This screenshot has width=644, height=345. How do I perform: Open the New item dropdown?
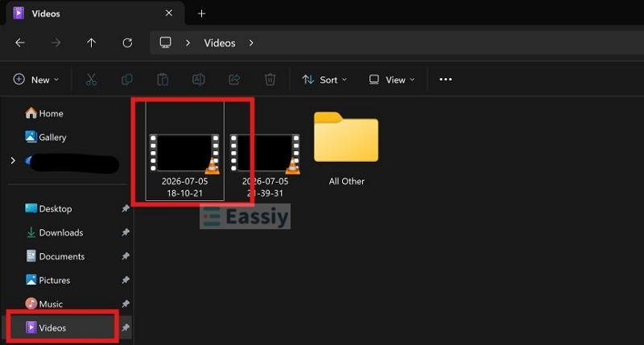(36, 80)
